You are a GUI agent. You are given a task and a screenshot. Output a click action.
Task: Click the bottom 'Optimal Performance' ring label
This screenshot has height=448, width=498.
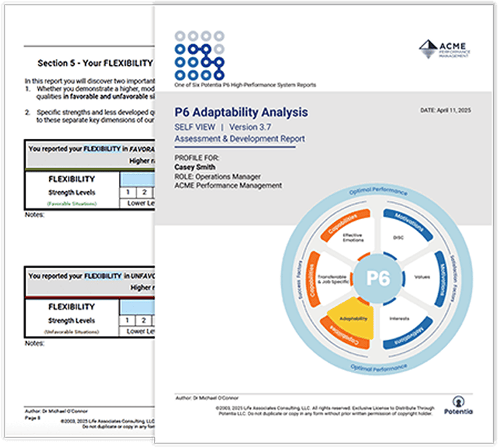378,367
